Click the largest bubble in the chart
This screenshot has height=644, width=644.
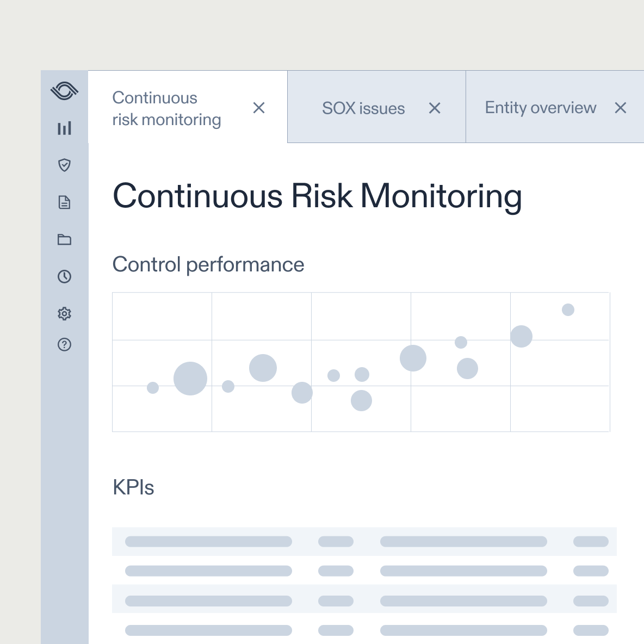tap(190, 379)
